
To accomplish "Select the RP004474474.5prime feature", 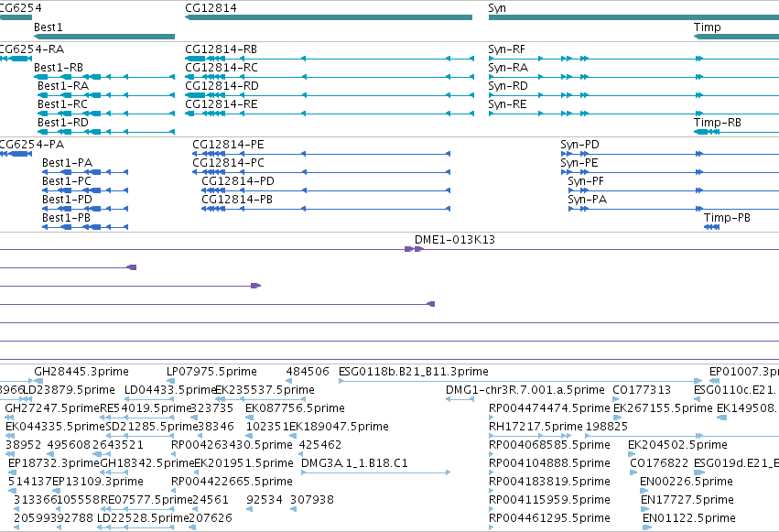I will tap(492, 418).
